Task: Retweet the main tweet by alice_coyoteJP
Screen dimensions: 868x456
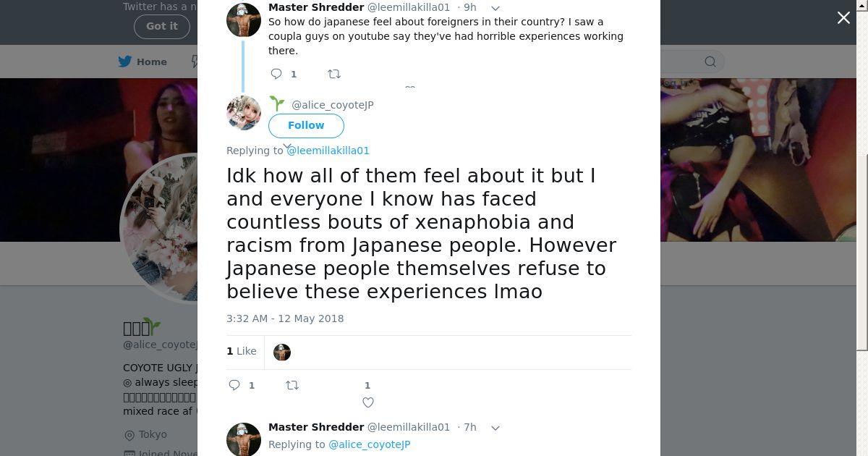Action: point(292,385)
